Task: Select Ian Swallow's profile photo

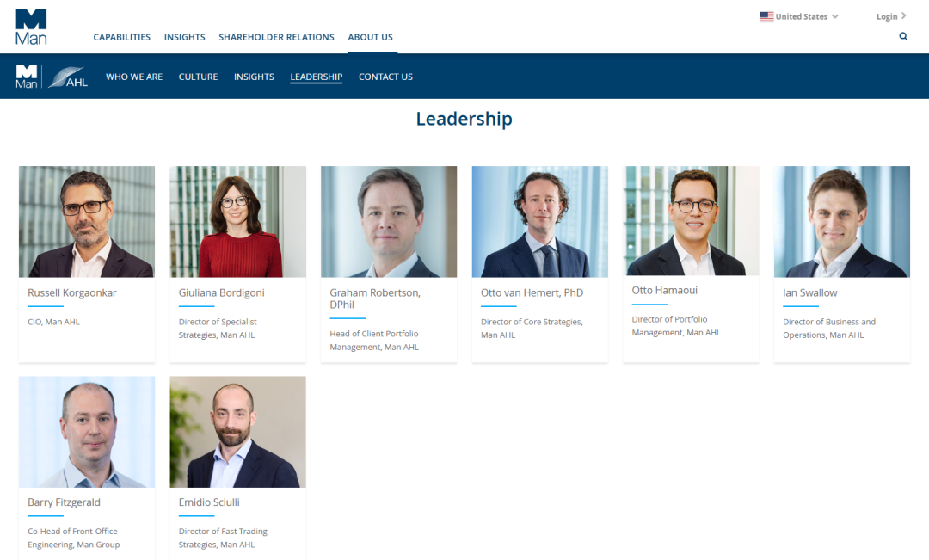Action: (842, 222)
